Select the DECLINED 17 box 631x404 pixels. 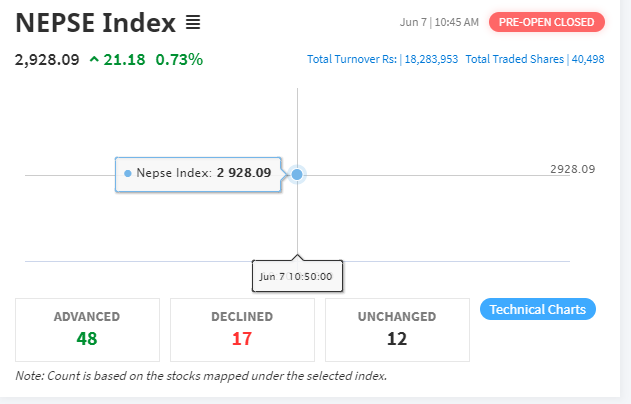click(242, 330)
